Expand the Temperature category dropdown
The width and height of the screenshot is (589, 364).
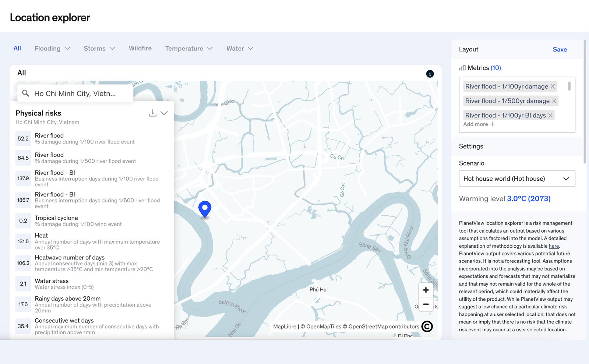(x=188, y=49)
